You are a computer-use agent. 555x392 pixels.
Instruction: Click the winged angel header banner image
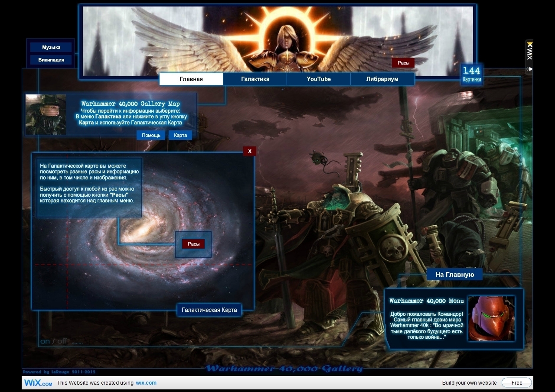coord(277,41)
